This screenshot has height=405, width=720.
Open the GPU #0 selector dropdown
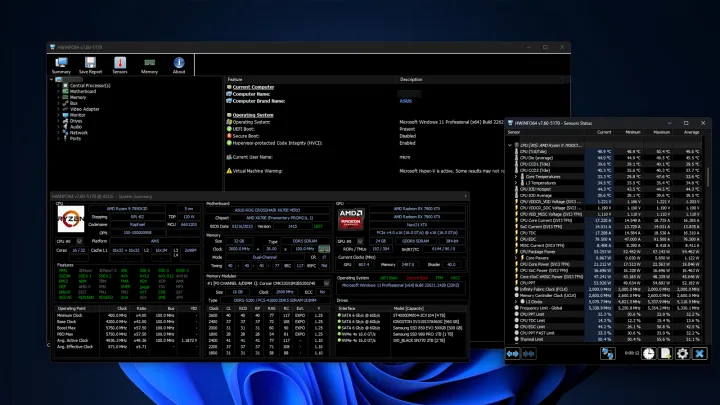coord(360,241)
